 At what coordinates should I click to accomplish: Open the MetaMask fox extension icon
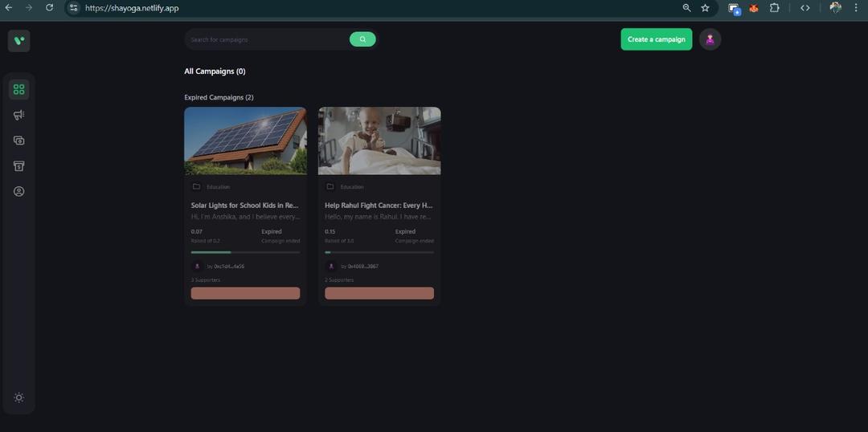tap(753, 8)
